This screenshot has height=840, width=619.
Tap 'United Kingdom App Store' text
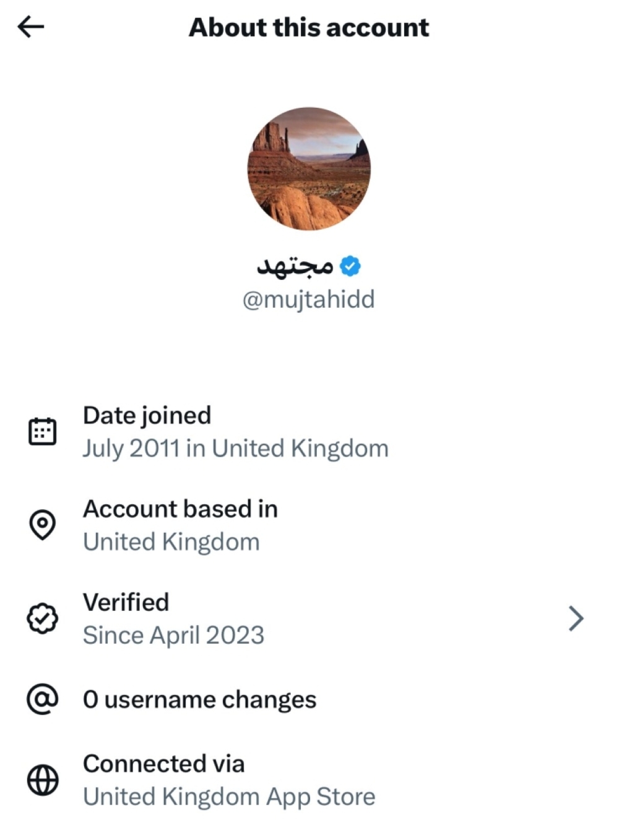tap(229, 797)
